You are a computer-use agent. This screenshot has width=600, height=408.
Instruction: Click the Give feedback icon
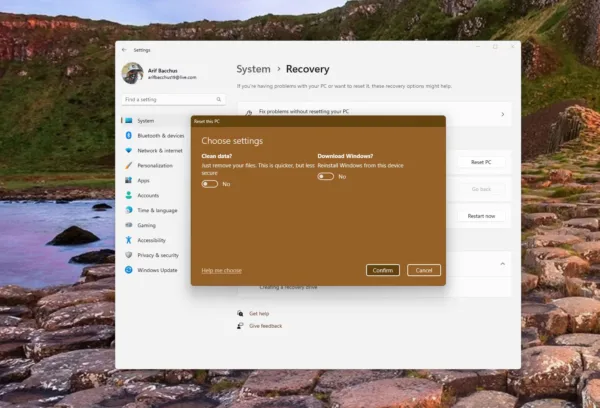click(240, 326)
